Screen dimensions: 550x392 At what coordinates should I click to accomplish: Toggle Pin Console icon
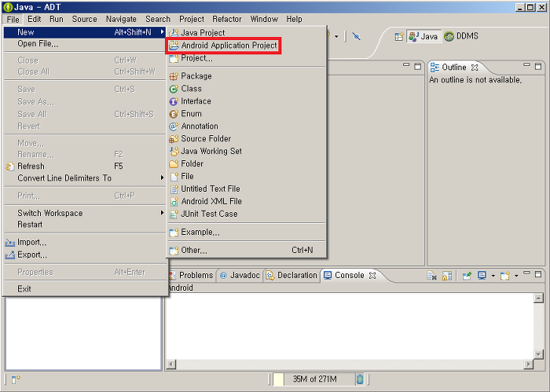click(467, 276)
